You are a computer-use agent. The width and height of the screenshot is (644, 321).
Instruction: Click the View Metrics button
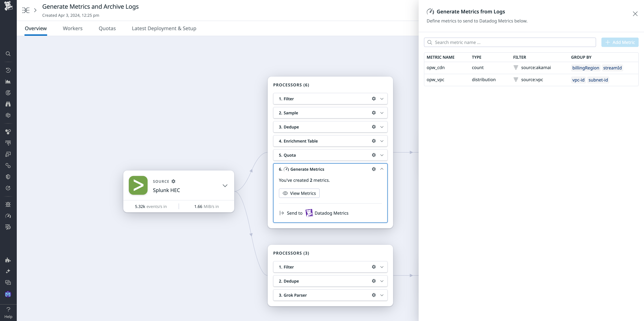(x=299, y=193)
